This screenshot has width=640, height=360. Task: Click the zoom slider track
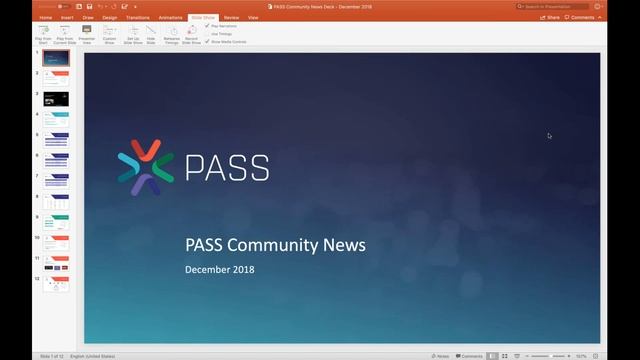click(x=548, y=356)
